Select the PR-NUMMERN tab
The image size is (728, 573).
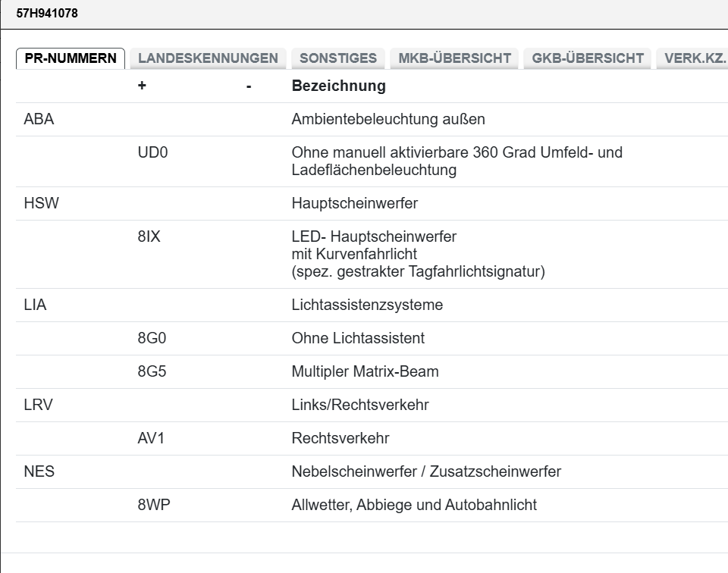tap(71, 56)
